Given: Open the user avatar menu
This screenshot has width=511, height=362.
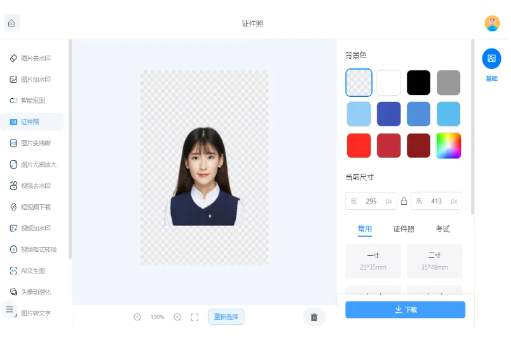Looking at the screenshot, I should [x=492, y=23].
